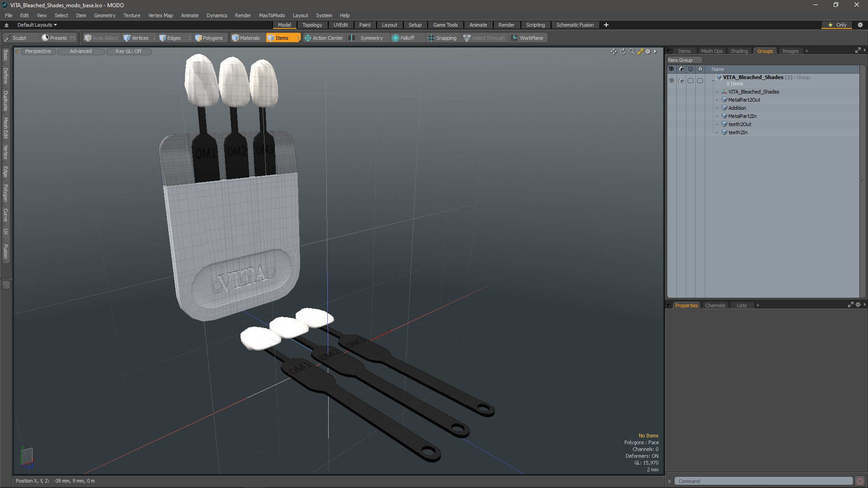Open Default Layouts dropdown

[37, 25]
